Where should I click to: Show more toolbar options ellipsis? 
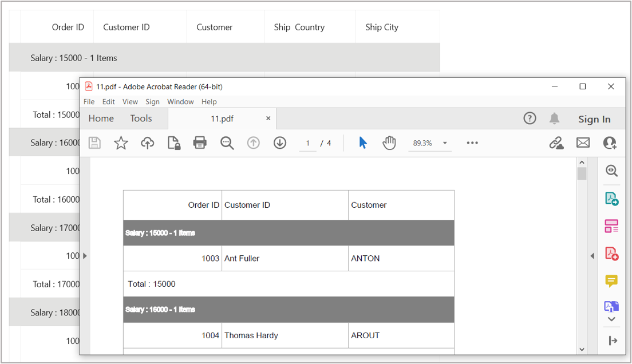point(472,143)
